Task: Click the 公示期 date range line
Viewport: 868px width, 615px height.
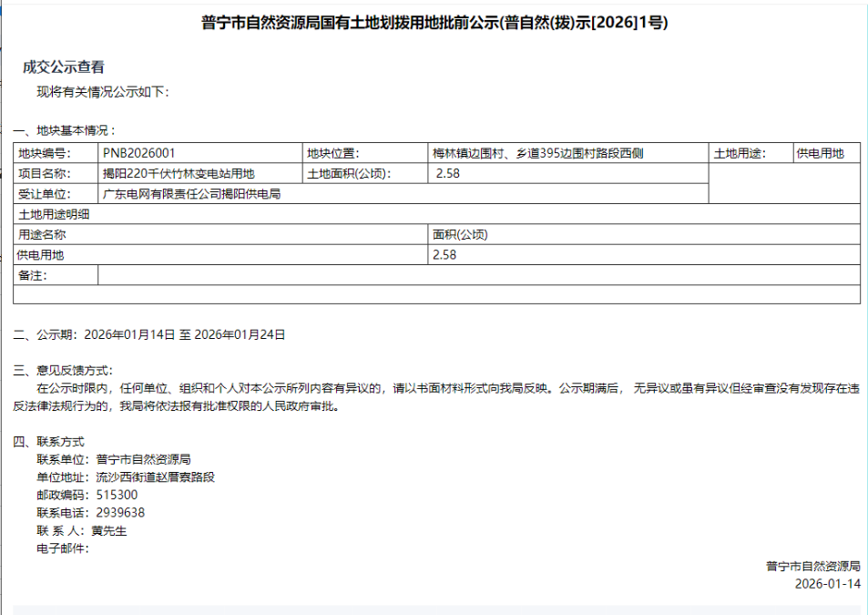Action: pyautogui.click(x=150, y=335)
